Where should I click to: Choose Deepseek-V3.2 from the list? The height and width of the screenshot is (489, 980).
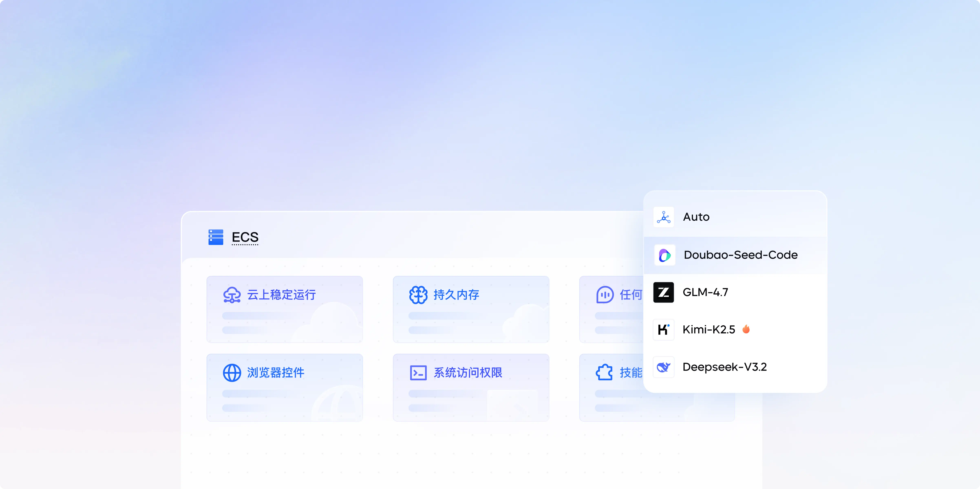click(724, 367)
